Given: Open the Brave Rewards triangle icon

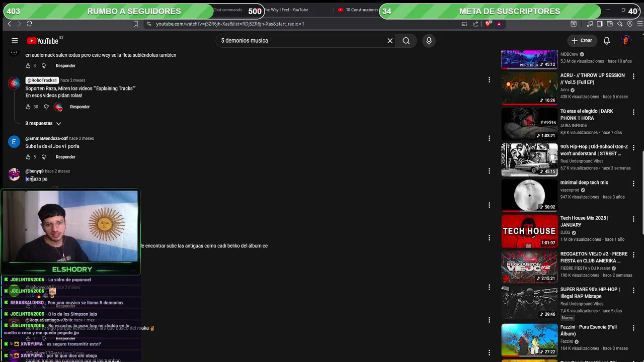Looking at the screenshot, I should (x=499, y=24).
